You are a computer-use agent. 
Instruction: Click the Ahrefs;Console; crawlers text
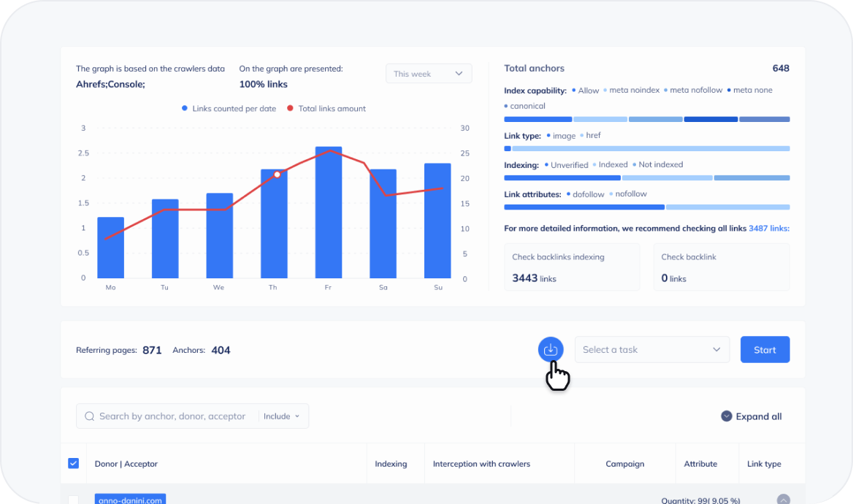110,84
